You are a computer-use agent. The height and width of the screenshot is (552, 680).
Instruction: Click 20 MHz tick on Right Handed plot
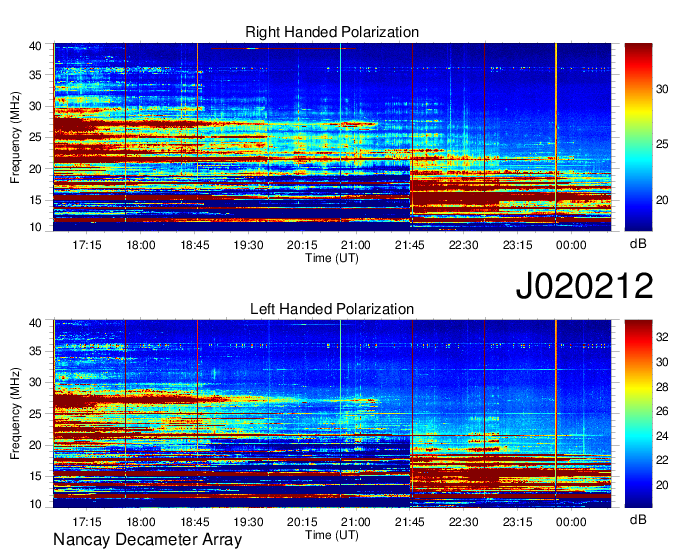pos(35,169)
